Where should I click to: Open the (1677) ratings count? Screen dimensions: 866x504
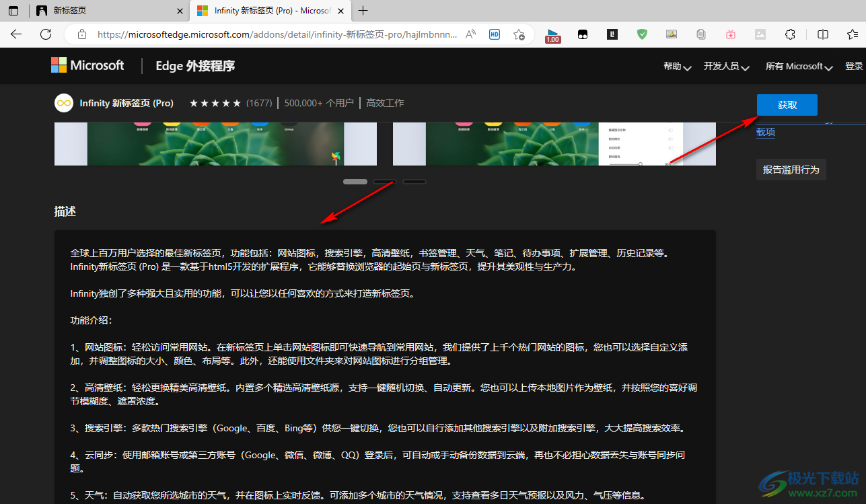[x=259, y=103]
